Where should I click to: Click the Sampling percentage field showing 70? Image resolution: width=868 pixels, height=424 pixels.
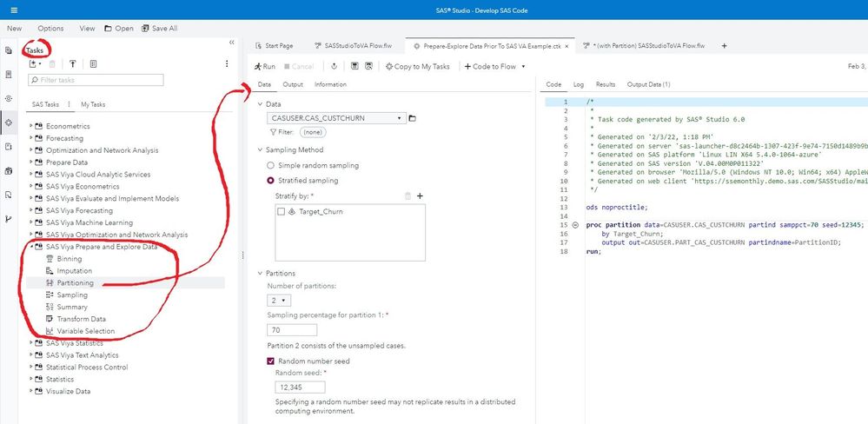coord(291,330)
